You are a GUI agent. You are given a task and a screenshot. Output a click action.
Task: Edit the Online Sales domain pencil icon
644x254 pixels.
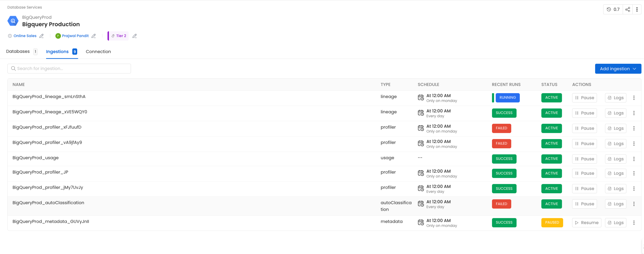[x=42, y=36]
